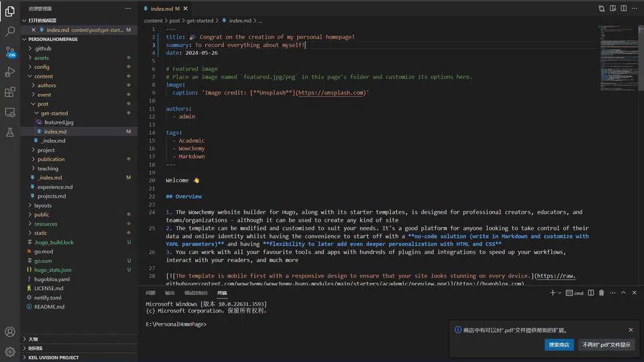
Task: Open the Search view in the activity bar
Action: [x=10, y=31]
